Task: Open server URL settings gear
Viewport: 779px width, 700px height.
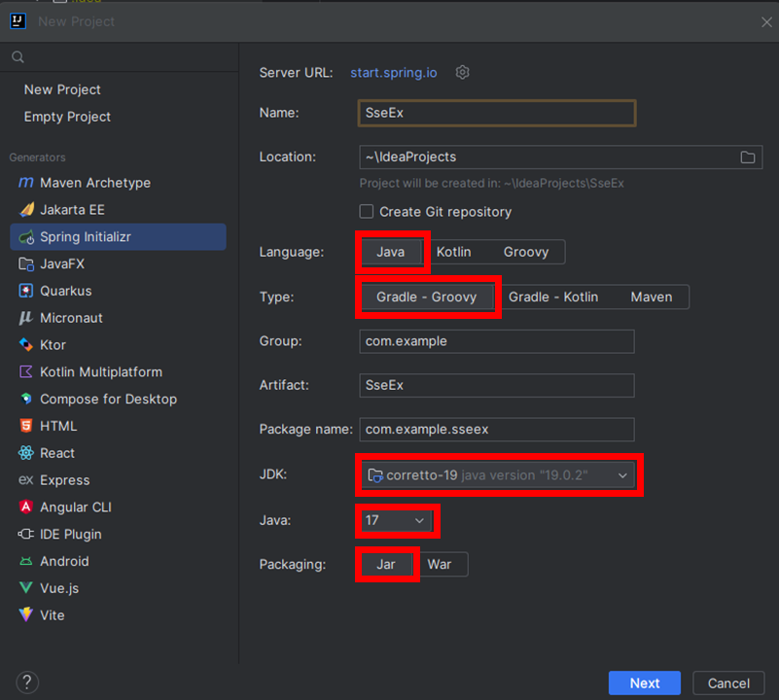Action: [x=462, y=73]
